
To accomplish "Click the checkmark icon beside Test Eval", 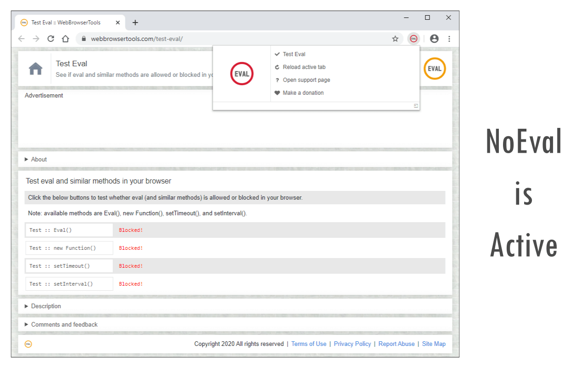I will click(277, 54).
